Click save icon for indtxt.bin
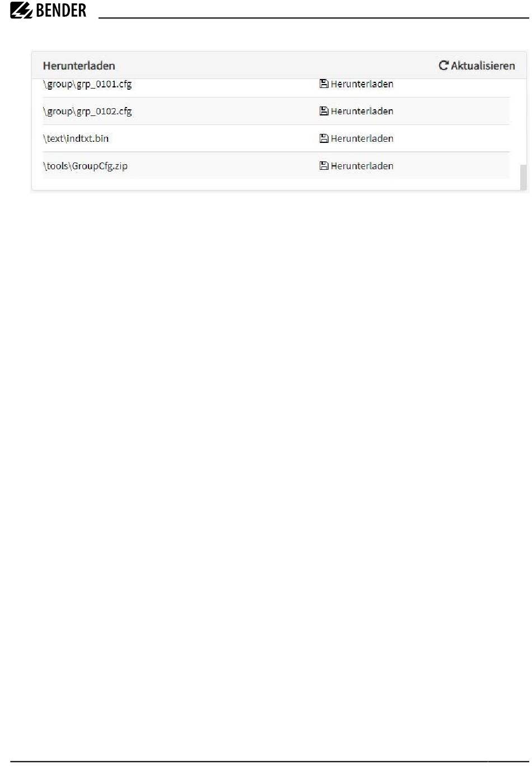The height and width of the screenshot is (780, 532). pos(324,138)
